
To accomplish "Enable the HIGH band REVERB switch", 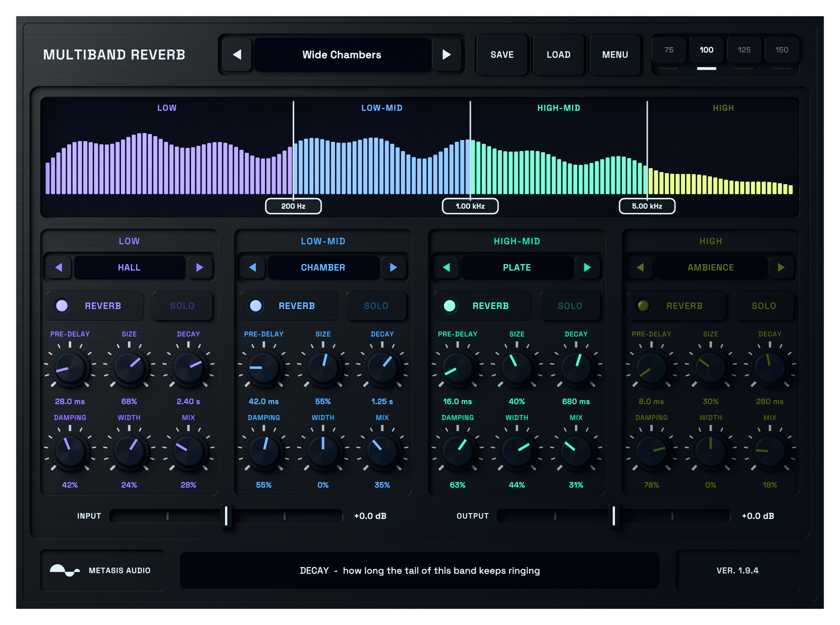I will point(677,306).
